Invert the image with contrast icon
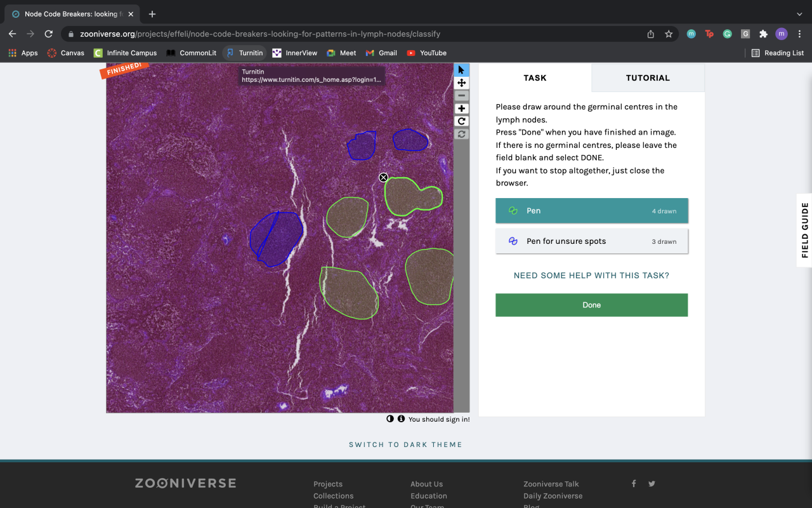Screen dimensions: 812x508 click(x=390, y=419)
